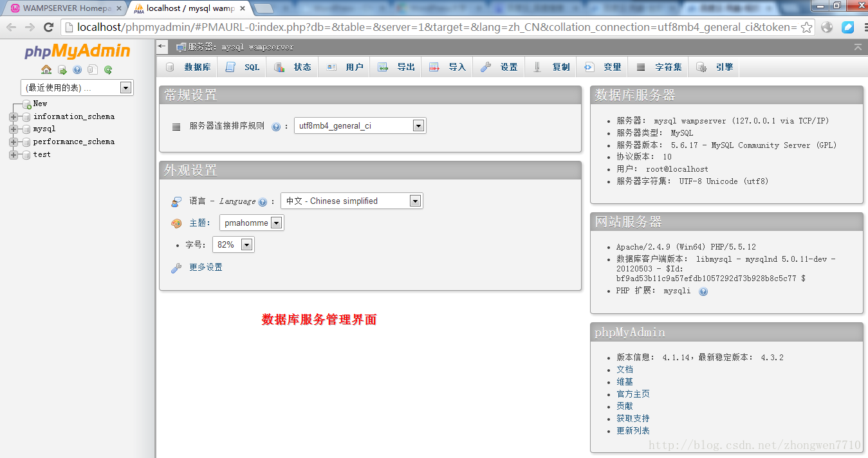
Task: Click the new database icon beside New
Action: pos(27,104)
